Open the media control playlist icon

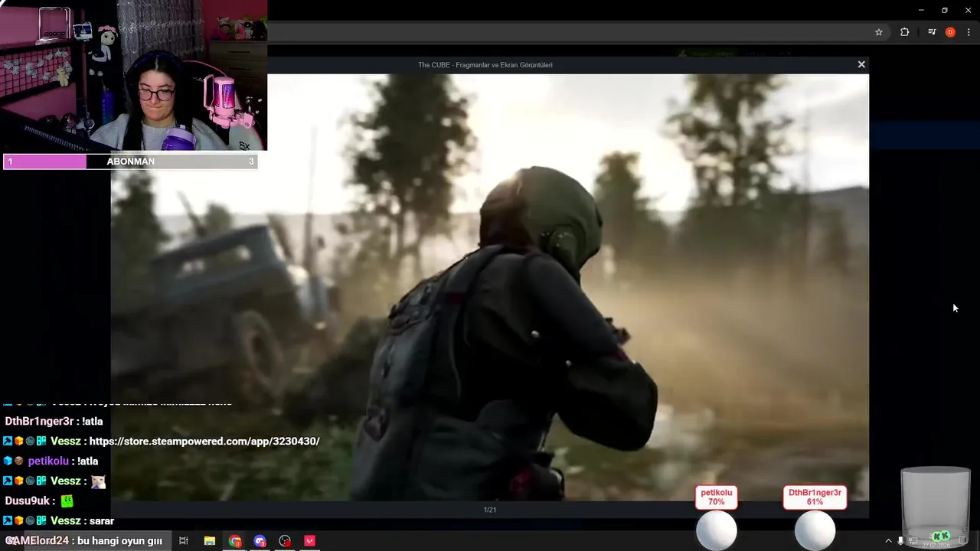[x=932, y=32]
